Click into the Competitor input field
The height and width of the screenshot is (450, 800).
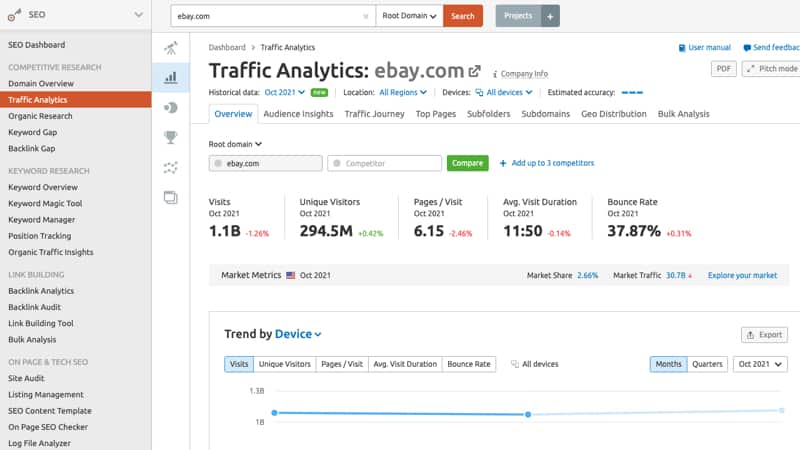(385, 163)
